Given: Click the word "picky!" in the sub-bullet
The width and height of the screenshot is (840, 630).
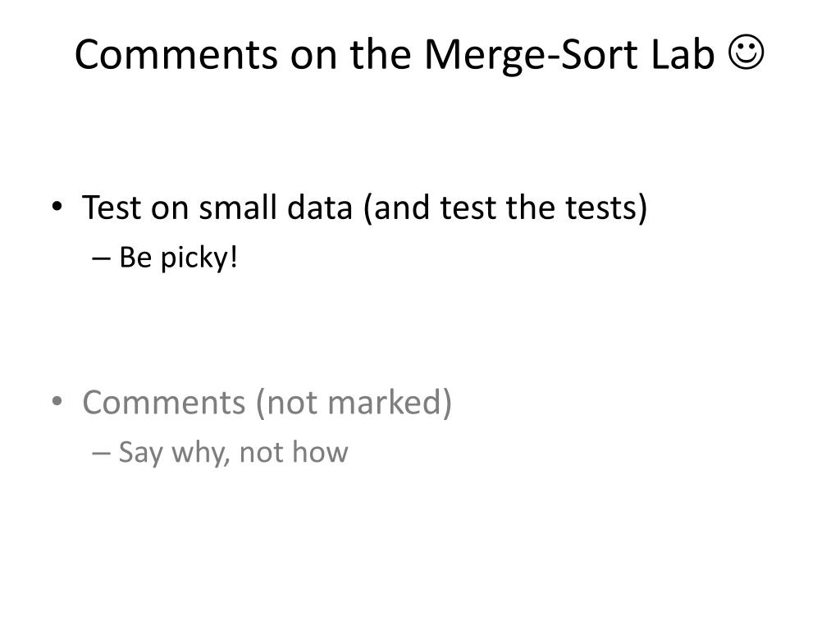Looking at the screenshot, I should click(x=199, y=258).
